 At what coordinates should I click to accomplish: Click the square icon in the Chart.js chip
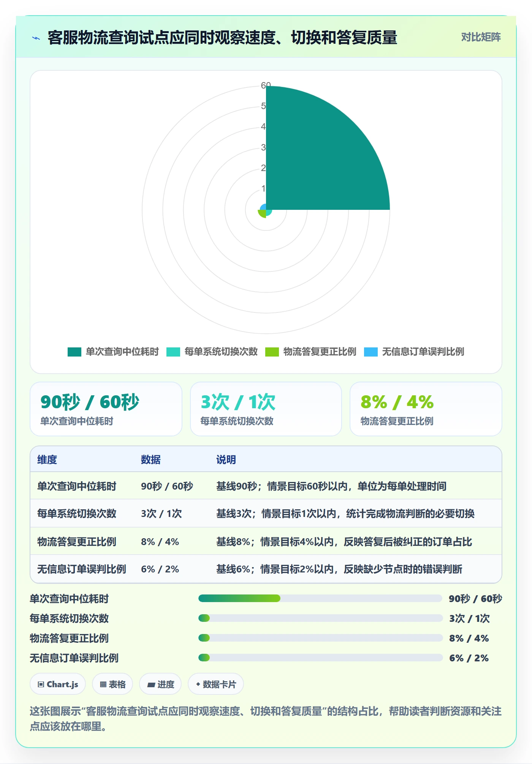[41, 685]
